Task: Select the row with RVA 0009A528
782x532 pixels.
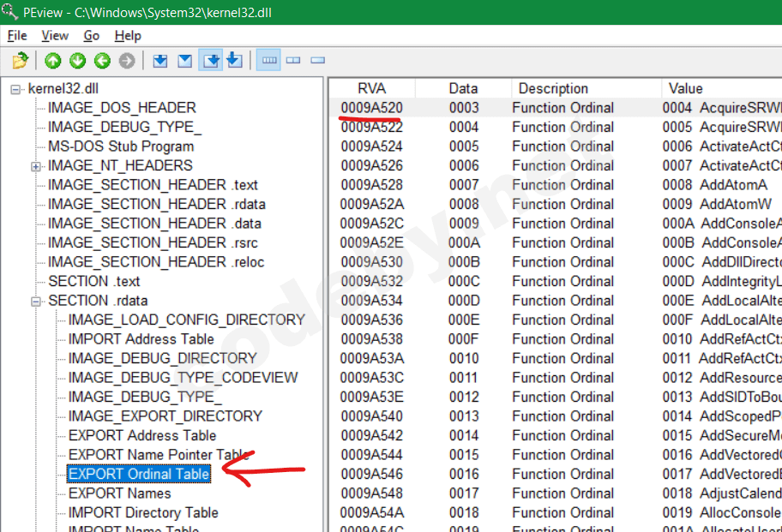Action: pos(371,185)
